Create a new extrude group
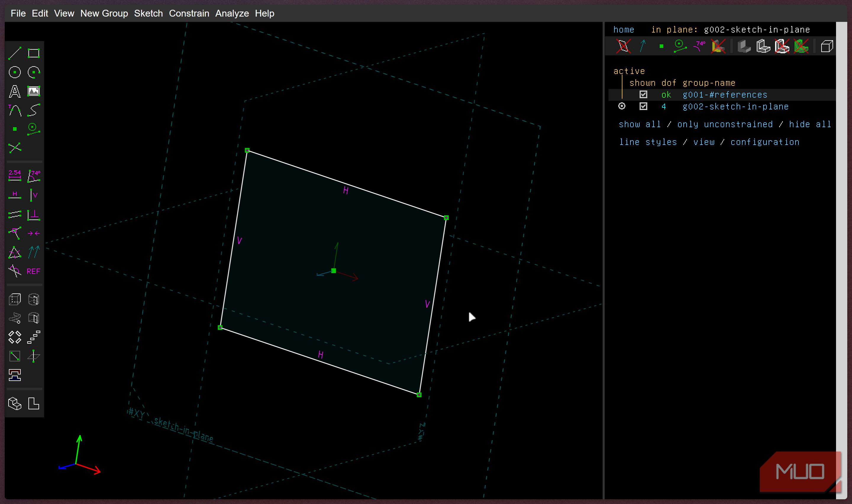Screen dimensions: 852x504 [x=14, y=300]
